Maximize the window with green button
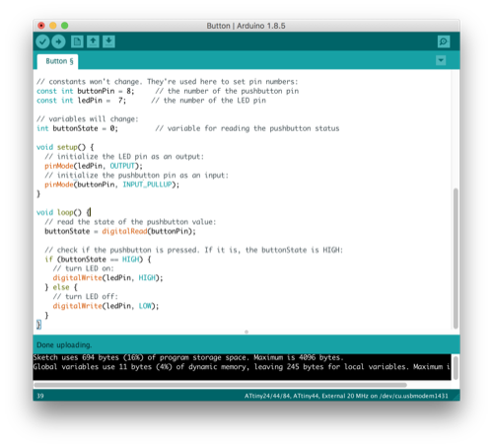 65,26
